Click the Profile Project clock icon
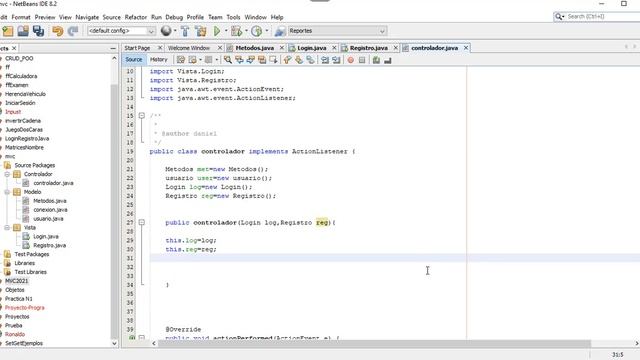The width and height of the screenshot is (640, 360). pos(256,31)
